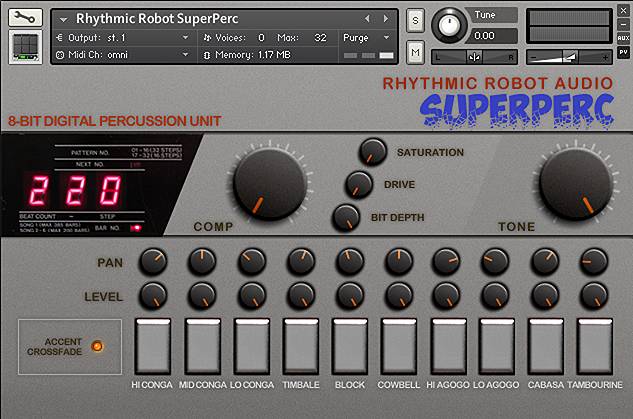Expand the instrument name dropdown arrow
The width and height of the screenshot is (633, 419).
click(x=63, y=19)
